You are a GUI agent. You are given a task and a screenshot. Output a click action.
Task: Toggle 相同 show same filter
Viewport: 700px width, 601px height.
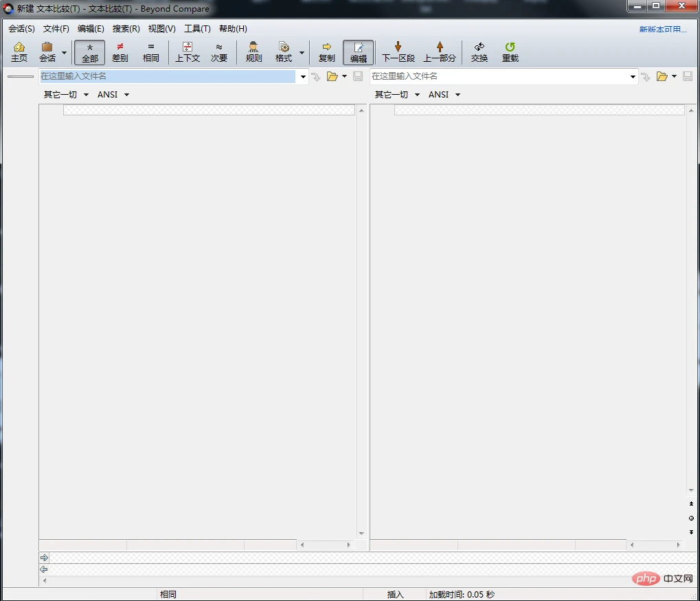coord(151,52)
